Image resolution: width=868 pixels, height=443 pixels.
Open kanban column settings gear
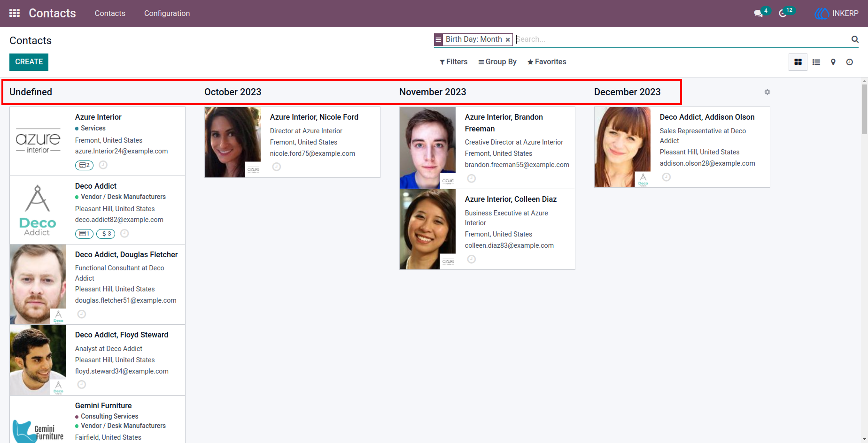(x=767, y=92)
